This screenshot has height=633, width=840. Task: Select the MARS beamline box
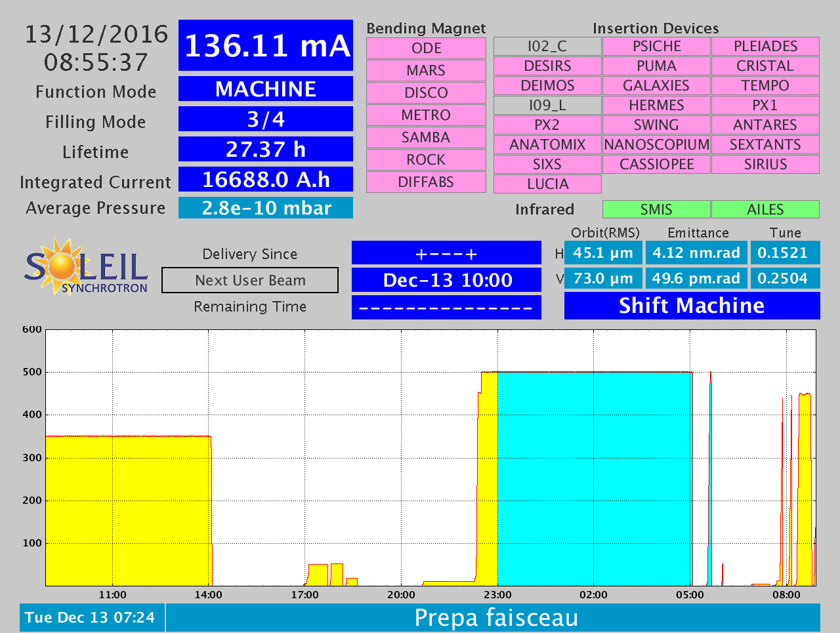click(426, 70)
